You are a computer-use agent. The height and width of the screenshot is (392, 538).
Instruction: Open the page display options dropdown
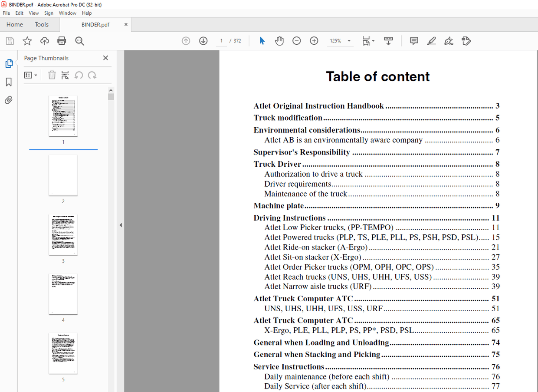pyautogui.click(x=368, y=40)
